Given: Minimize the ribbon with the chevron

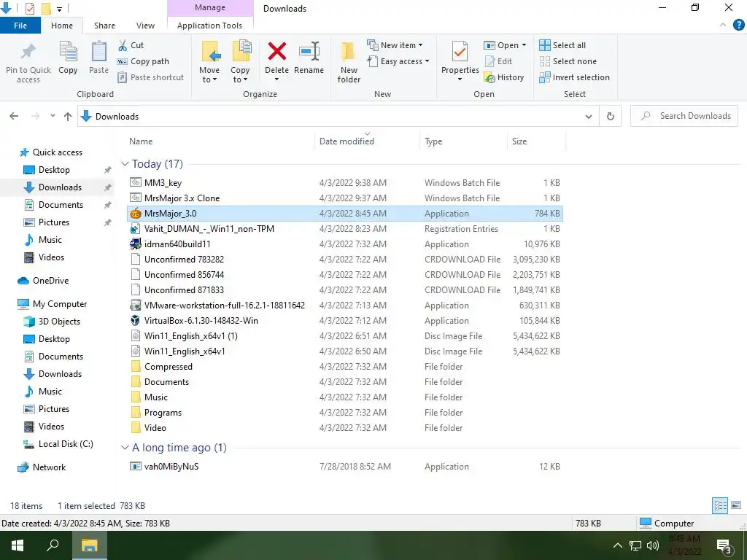Looking at the screenshot, I should [723, 25].
